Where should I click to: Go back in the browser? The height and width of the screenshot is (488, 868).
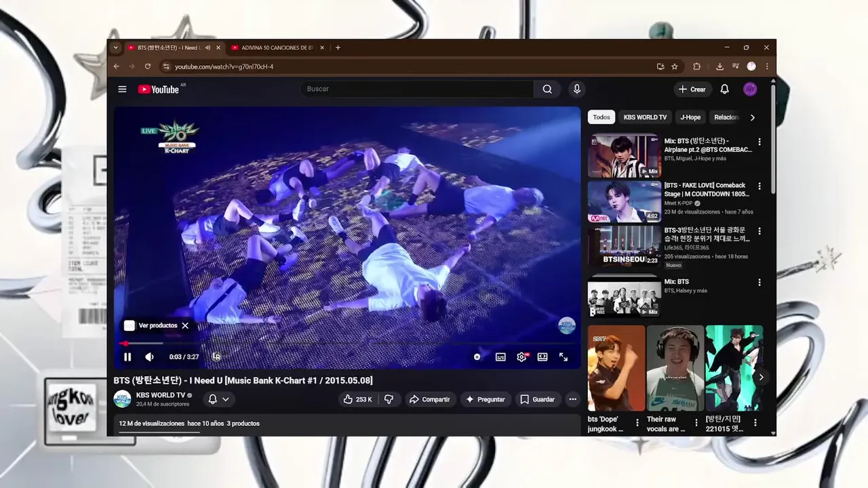116,66
